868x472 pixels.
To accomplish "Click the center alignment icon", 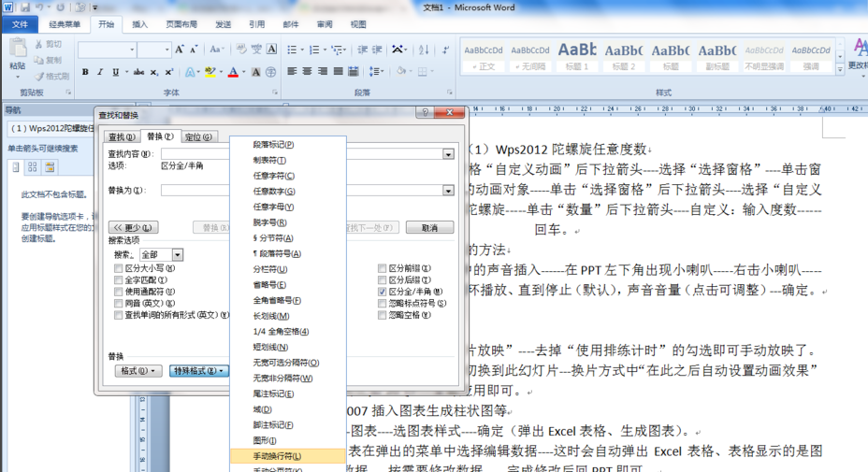I will (308, 72).
